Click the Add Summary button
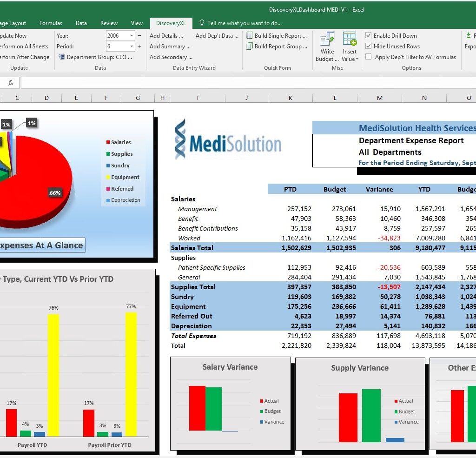The height and width of the screenshot is (458, 476). coord(170,46)
